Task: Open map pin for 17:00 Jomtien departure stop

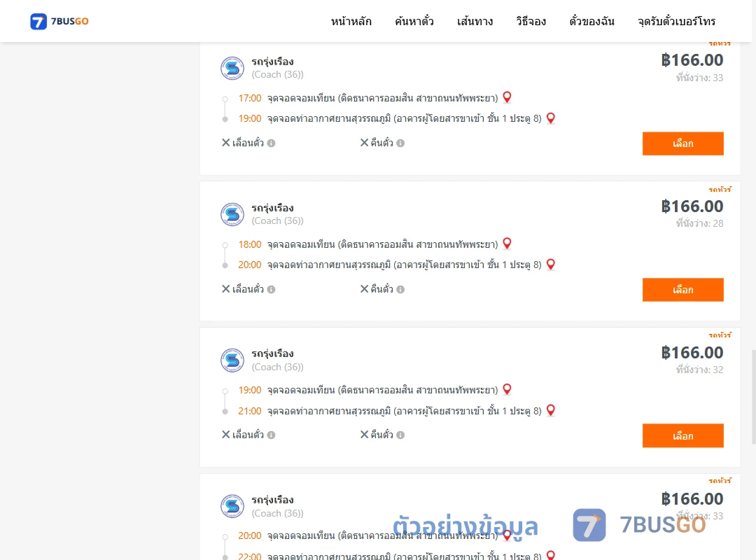Action: click(x=507, y=97)
